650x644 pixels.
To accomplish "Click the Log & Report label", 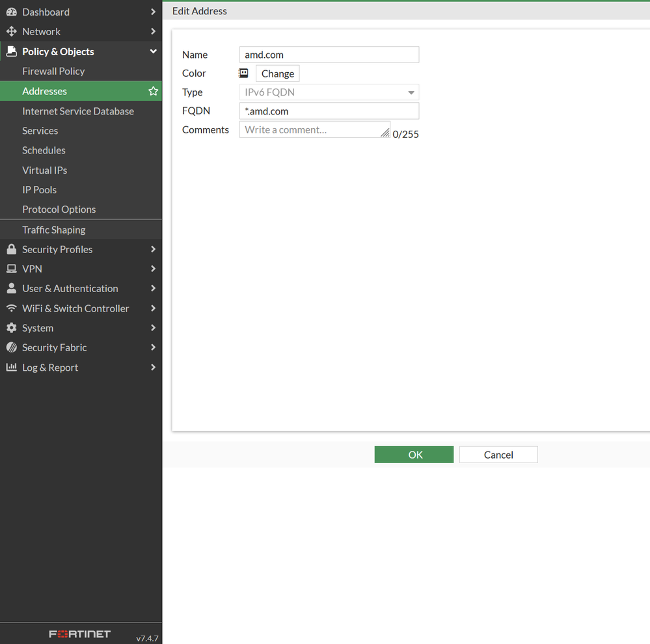I will [50, 367].
